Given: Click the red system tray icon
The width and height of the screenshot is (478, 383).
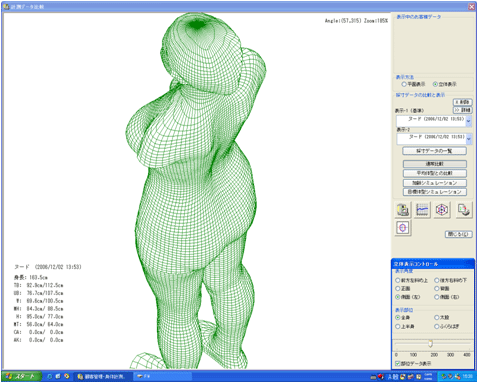Looking at the screenshot, I should tap(381, 377).
